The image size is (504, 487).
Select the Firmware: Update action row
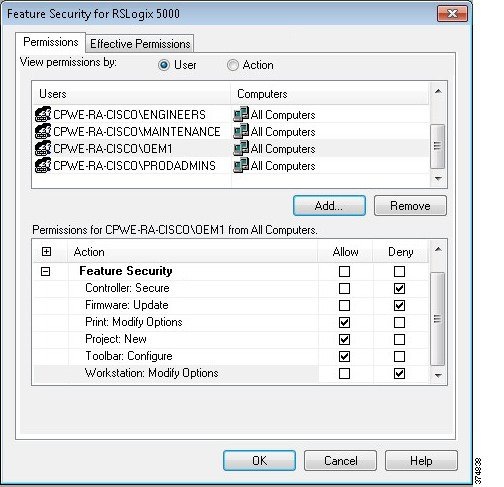[231, 305]
